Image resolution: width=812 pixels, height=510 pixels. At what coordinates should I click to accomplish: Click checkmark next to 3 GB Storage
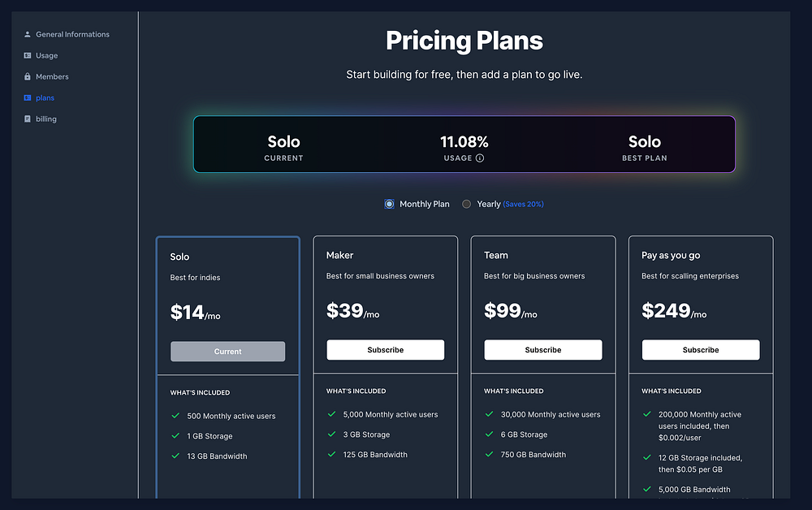click(x=331, y=434)
